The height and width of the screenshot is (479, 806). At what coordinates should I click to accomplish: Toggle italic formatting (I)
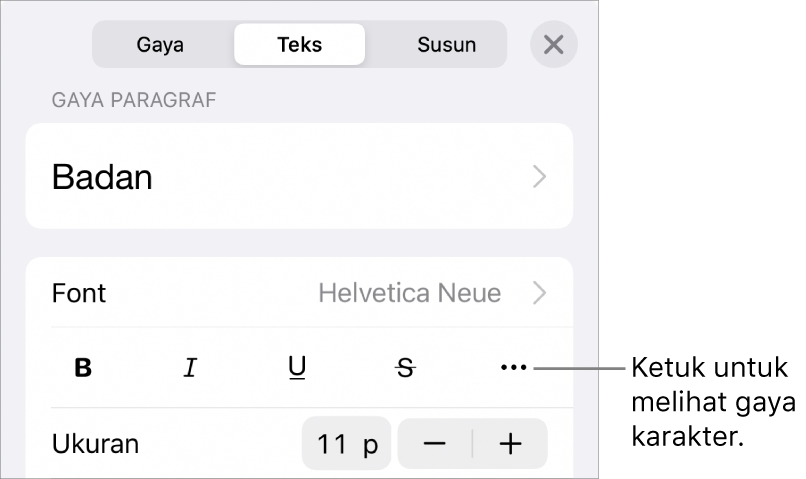(190, 368)
